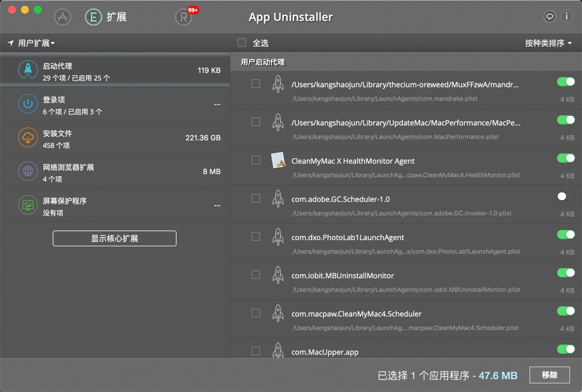Screen dimensions: 582x392
Task: Switch to the 扩展 tab
Action: (104, 17)
